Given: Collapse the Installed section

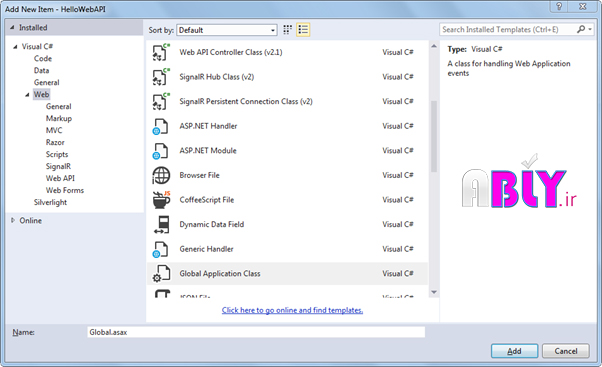Looking at the screenshot, I should click(x=12, y=28).
